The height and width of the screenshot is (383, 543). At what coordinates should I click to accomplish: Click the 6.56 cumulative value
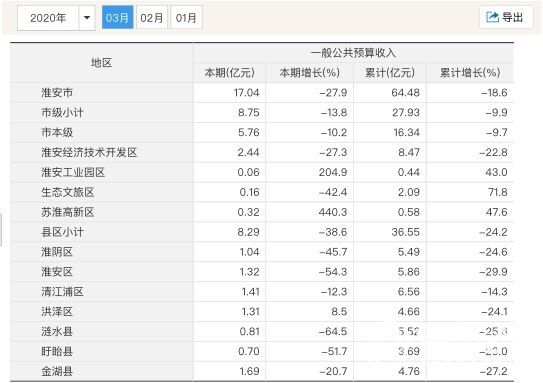pos(409,292)
